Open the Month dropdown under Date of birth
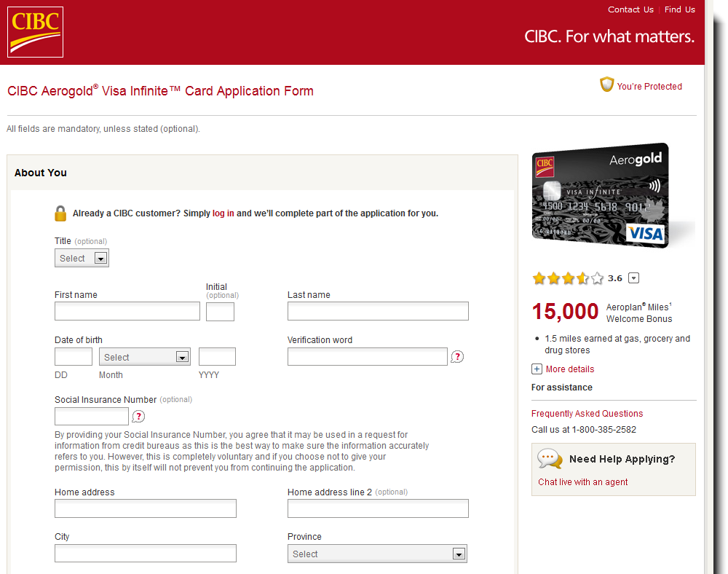Screen dimensions: 728x574 coord(144,356)
